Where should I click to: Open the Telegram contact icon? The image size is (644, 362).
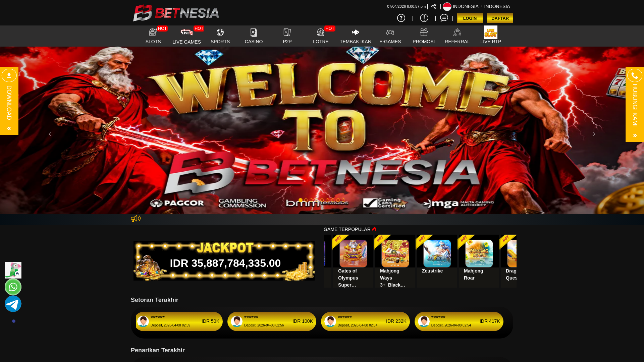click(x=13, y=304)
